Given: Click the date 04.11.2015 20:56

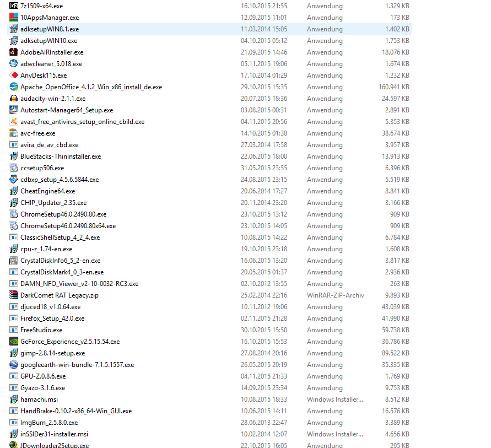Looking at the screenshot, I should pyautogui.click(x=263, y=122).
